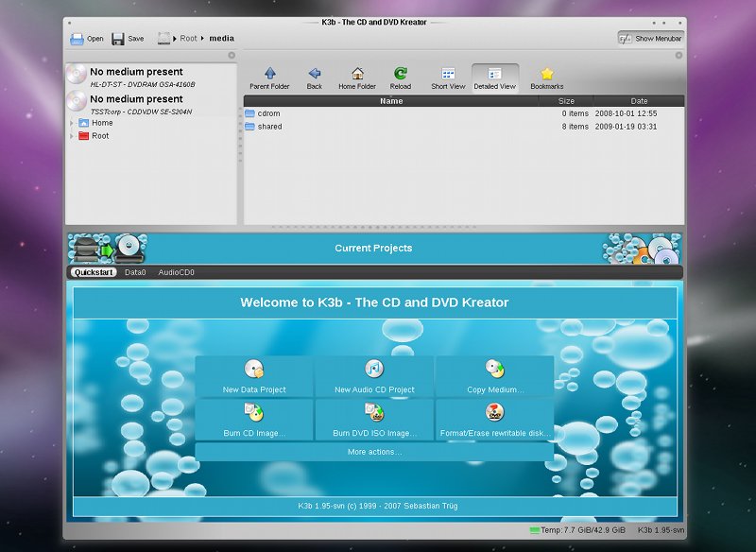
Task: Click the Open toolbar icon
Action: pos(77,39)
